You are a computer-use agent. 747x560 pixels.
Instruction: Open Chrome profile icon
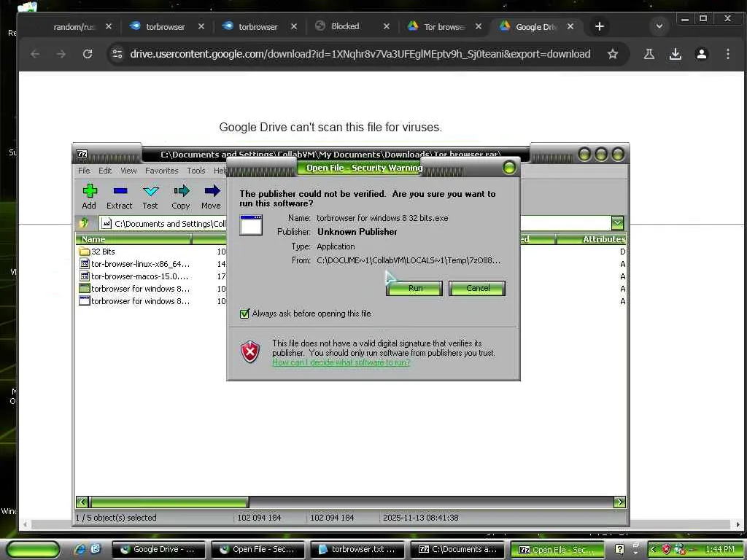701,54
